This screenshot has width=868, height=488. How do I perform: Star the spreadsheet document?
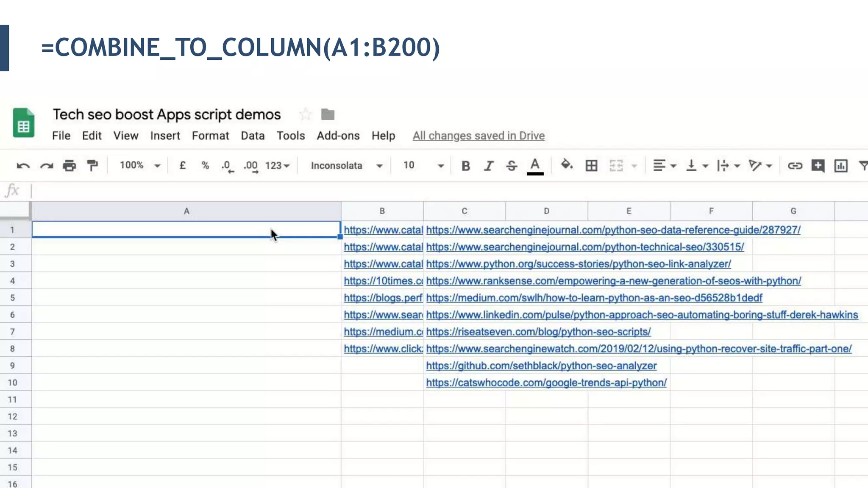pyautogui.click(x=305, y=114)
